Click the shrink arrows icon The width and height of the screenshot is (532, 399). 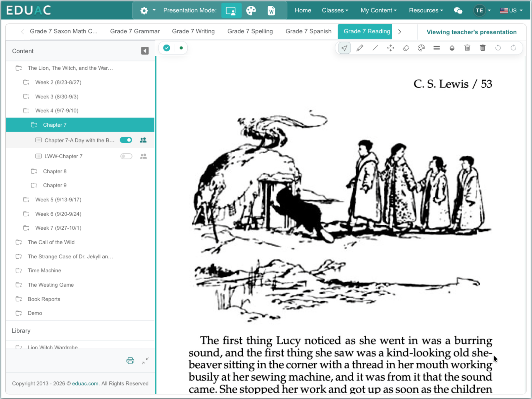click(145, 361)
